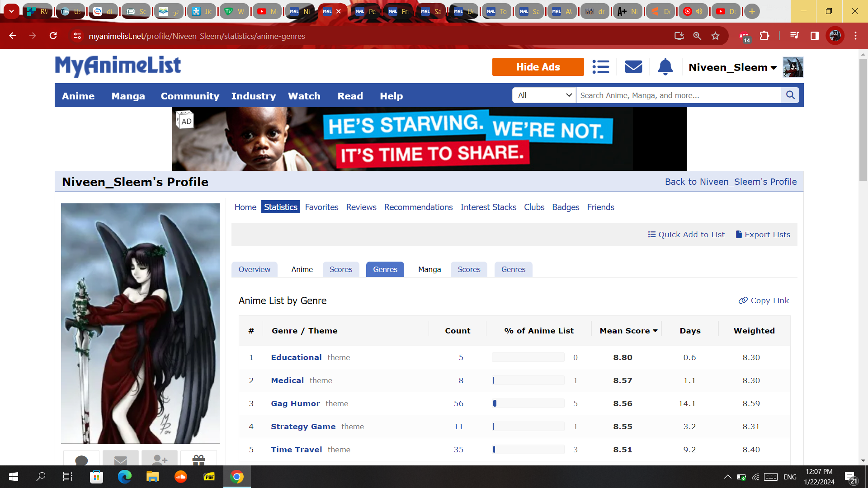Toggle Chrome side panel button
This screenshot has height=488, width=868.
(815, 36)
